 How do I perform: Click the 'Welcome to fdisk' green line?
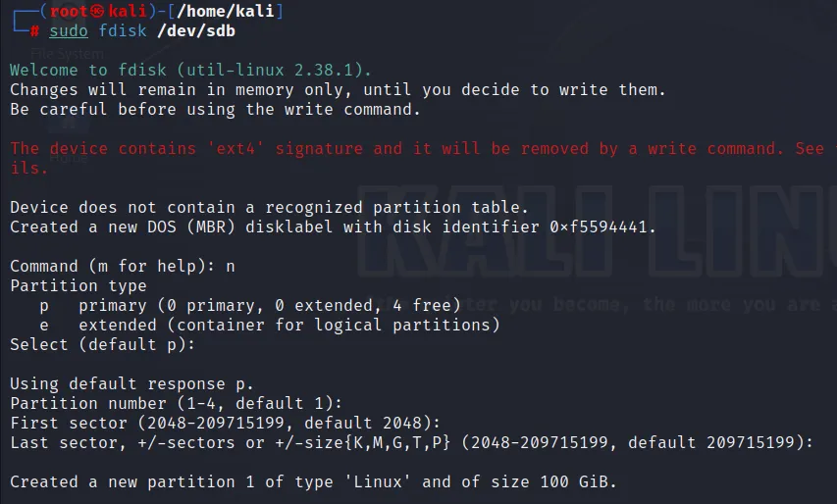coord(191,70)
